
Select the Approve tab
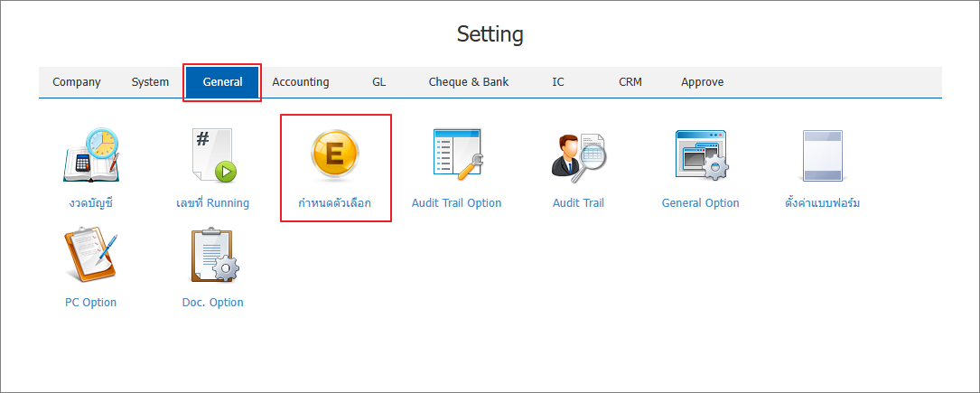703,82
